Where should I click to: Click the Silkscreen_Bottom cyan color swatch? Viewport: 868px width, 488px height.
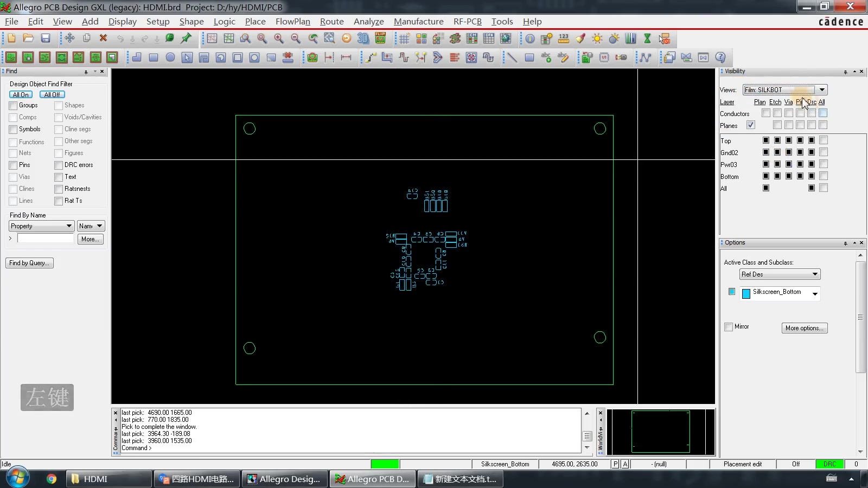[746, 294]
